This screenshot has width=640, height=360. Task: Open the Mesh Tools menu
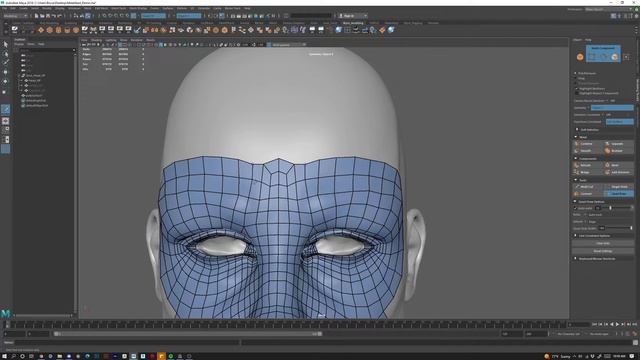pos(119,9)
